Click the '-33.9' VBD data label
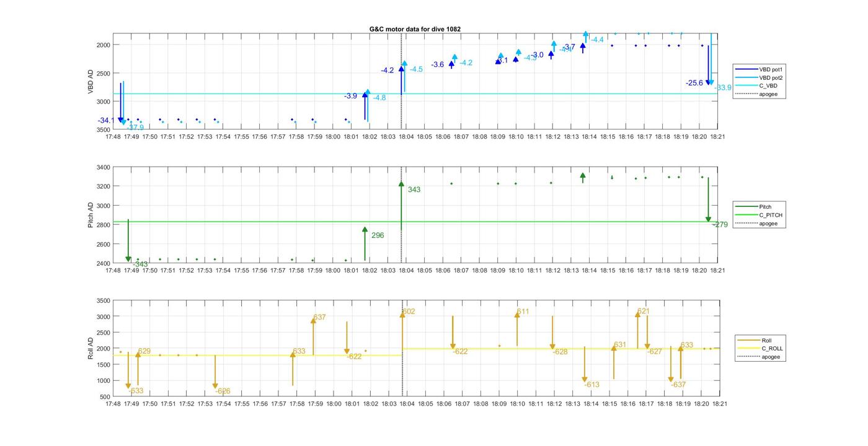The image size is (868, 446). (723, 88)
